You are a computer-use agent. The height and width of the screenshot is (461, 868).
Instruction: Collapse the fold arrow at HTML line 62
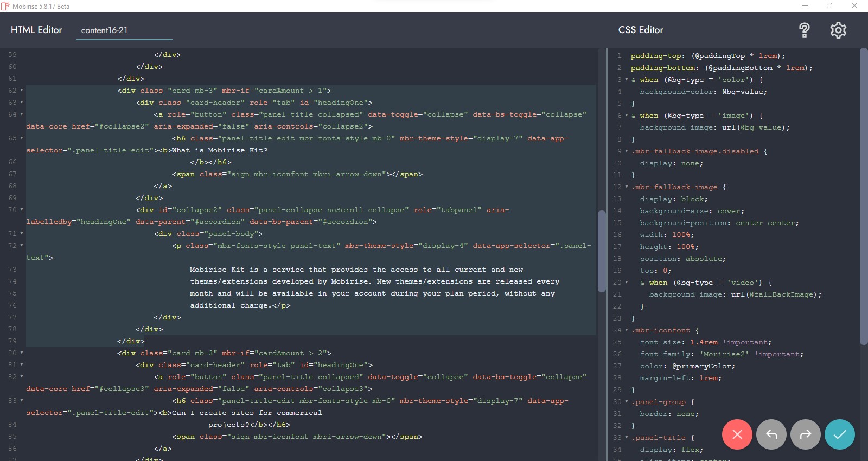(x=22, y=91)
